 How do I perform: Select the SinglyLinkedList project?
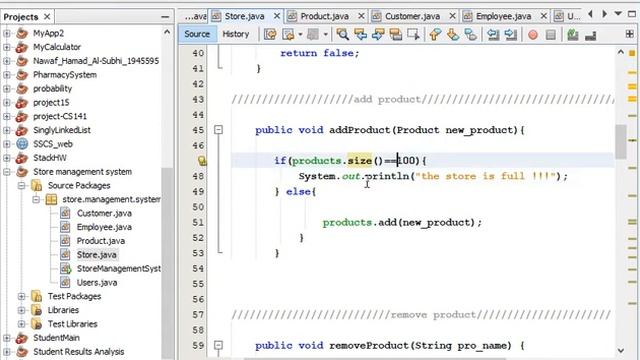pyautogui.click(x=62, y=130)
